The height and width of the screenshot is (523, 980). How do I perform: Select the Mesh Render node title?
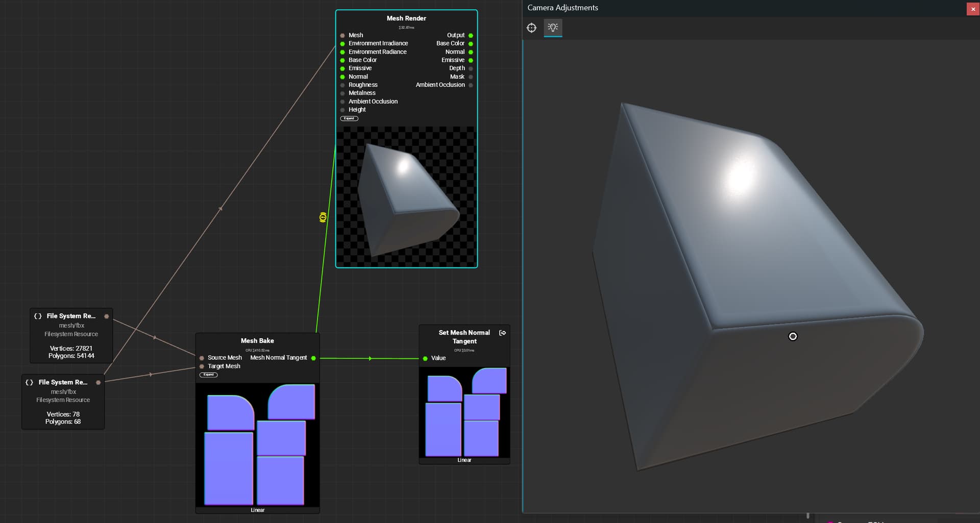(x=406, y=18)
